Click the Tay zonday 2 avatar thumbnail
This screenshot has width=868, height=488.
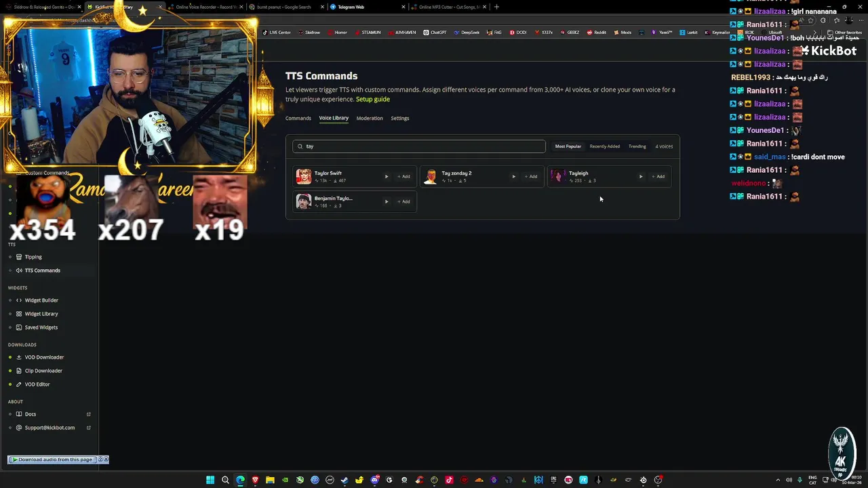pyautogui.click(x=431, y=176)
